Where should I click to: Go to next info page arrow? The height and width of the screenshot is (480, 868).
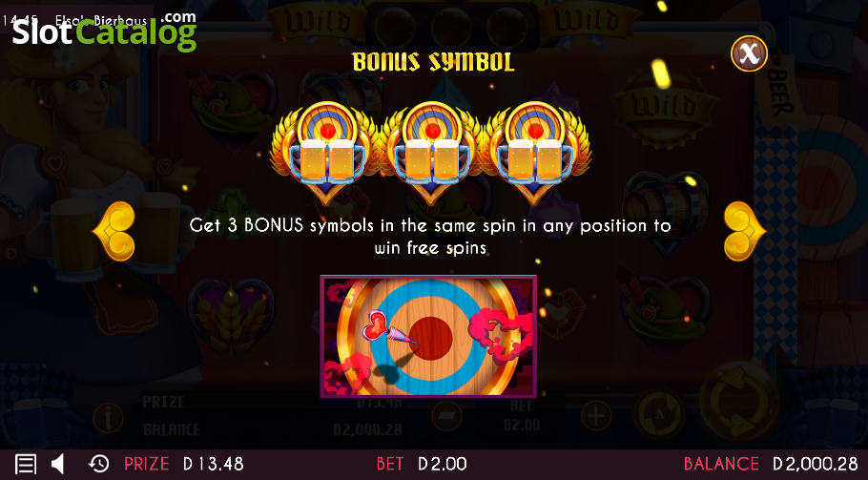coord(745,231)
